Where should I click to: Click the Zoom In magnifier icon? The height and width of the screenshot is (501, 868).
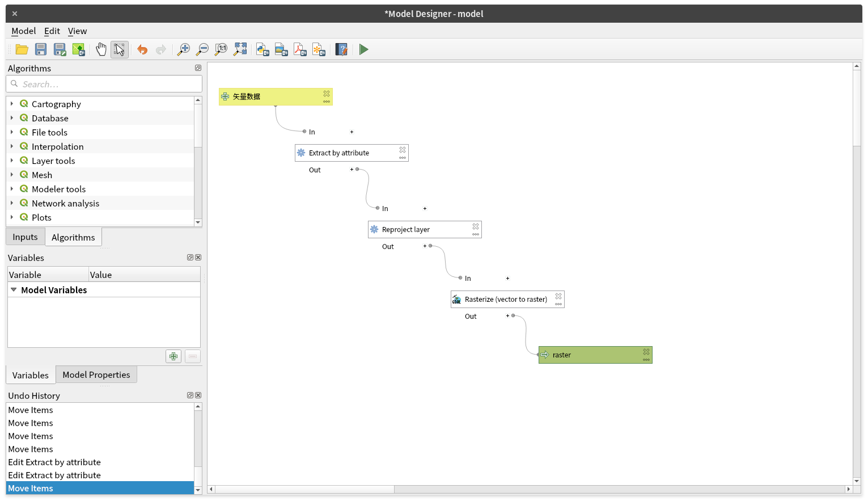point(184,50)
